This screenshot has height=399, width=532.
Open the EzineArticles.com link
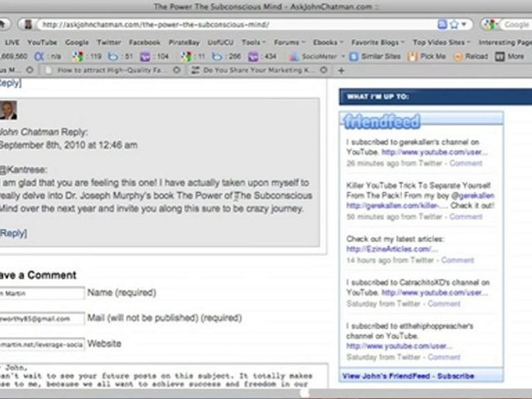[392, 249]
